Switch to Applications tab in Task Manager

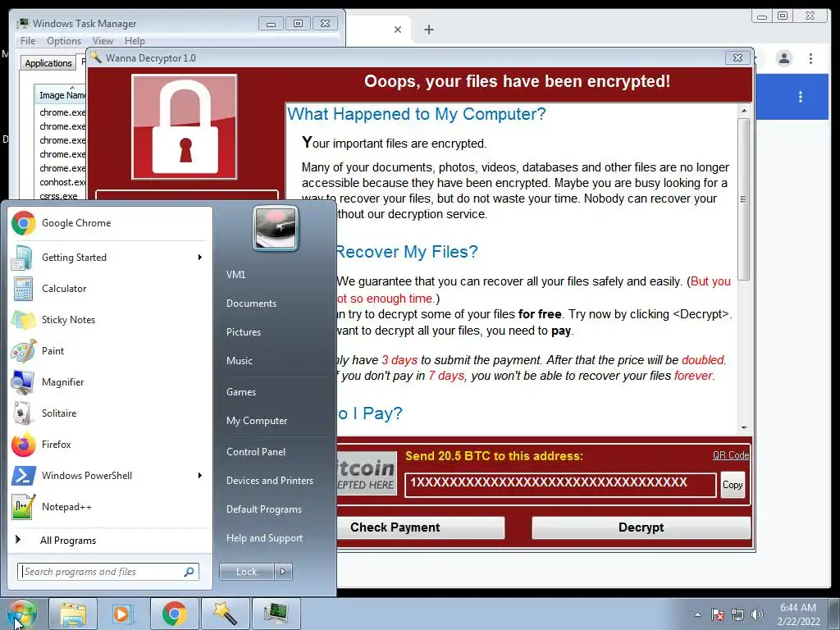tap(48, 63)
